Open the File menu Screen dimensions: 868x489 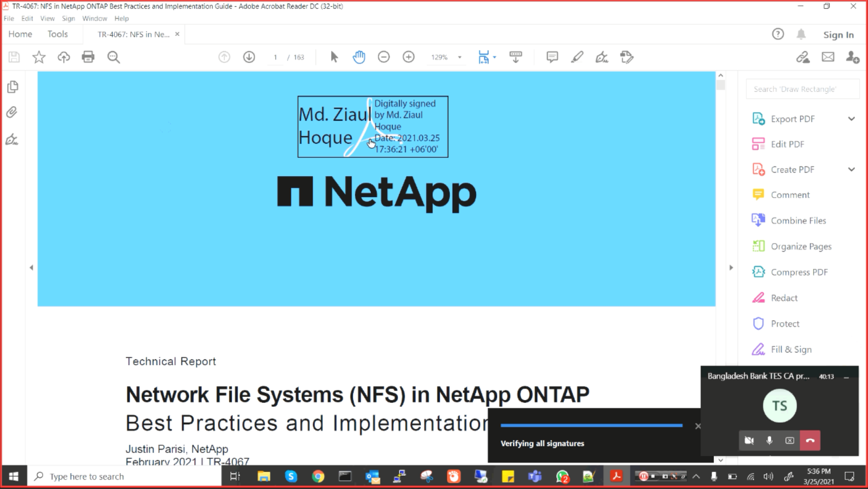[9, 18]
